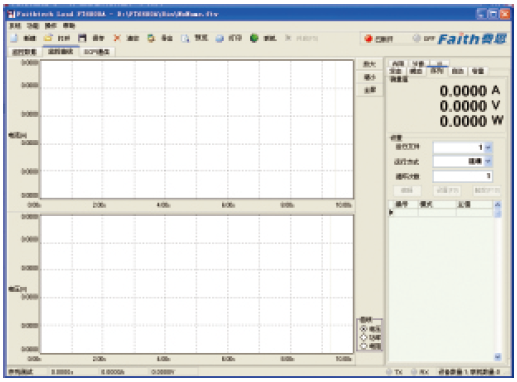Screen dimensions: 517x382
Task: Click the zoom in (放大) button beside chart
Action: 370,64
